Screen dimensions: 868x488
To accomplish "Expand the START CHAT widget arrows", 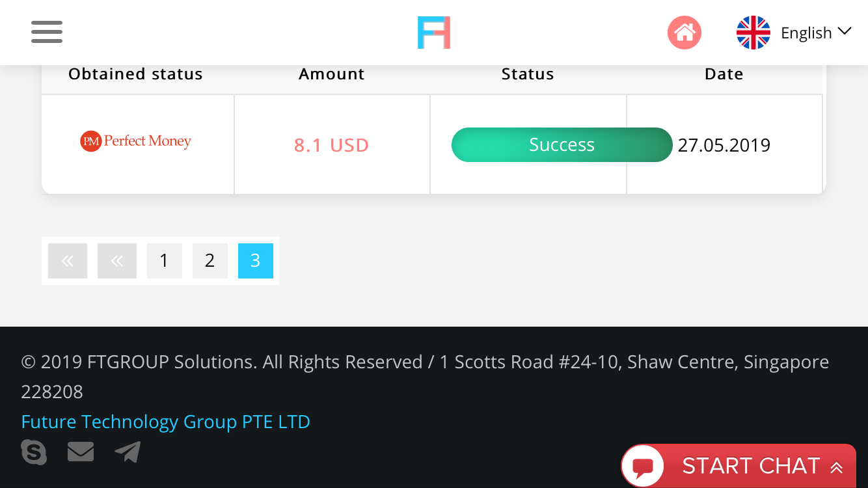I will click(837, 467).
